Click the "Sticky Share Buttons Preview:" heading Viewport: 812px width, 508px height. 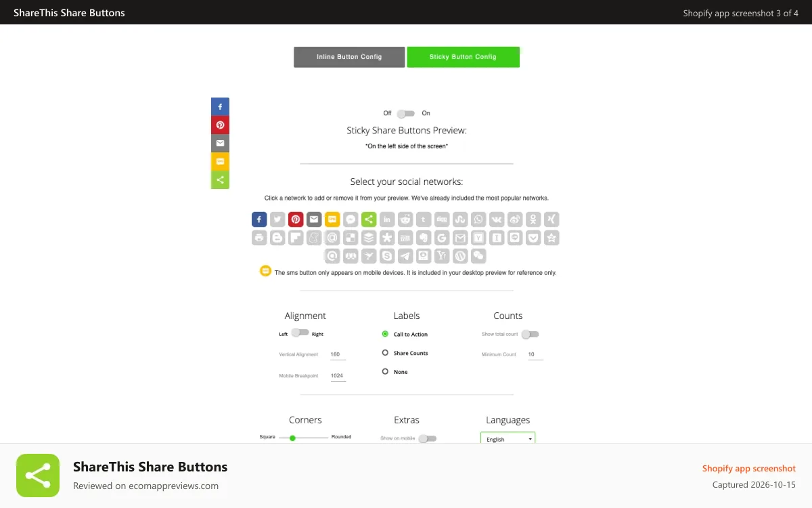point(407,130)
